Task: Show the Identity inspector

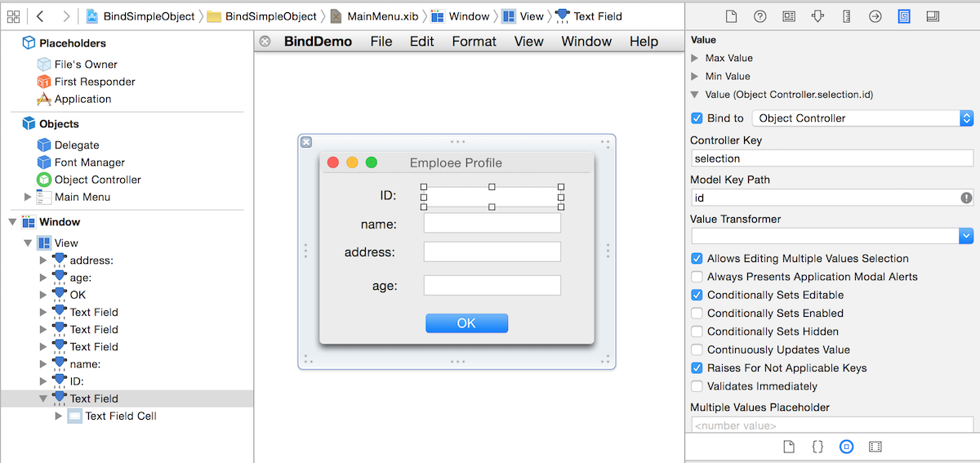Action: tap(789, 16)
